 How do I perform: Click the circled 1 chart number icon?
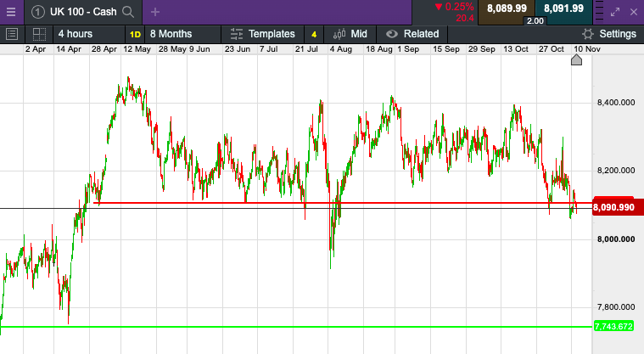pos(38,12)
